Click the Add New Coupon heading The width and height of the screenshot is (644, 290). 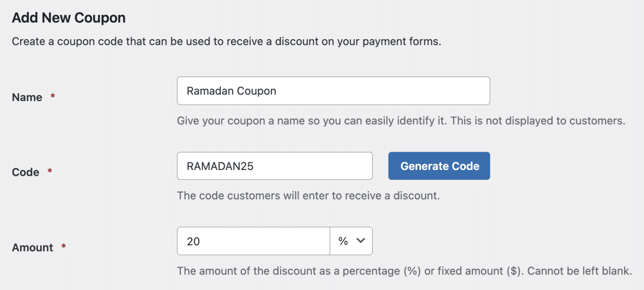coord(68,18)
